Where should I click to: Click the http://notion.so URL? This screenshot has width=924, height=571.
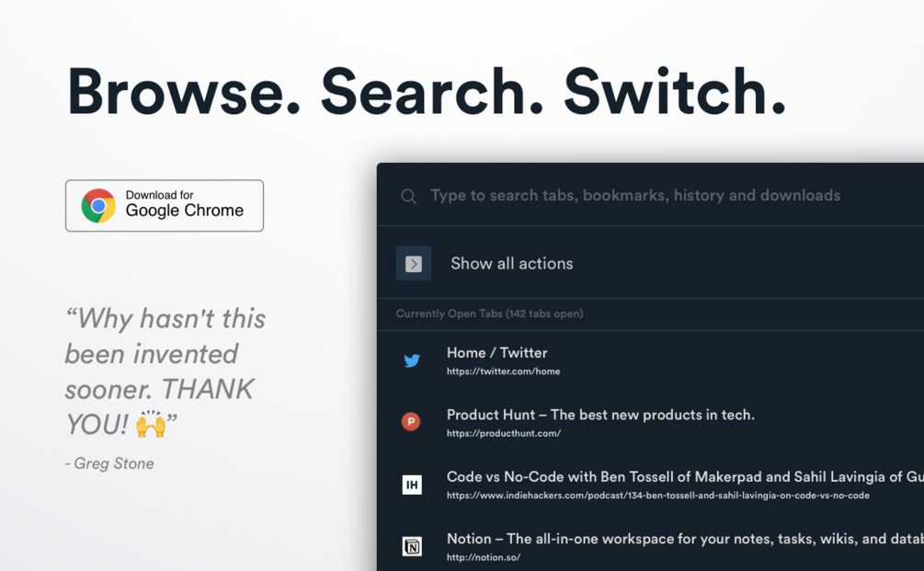click(x=483, y=557)
